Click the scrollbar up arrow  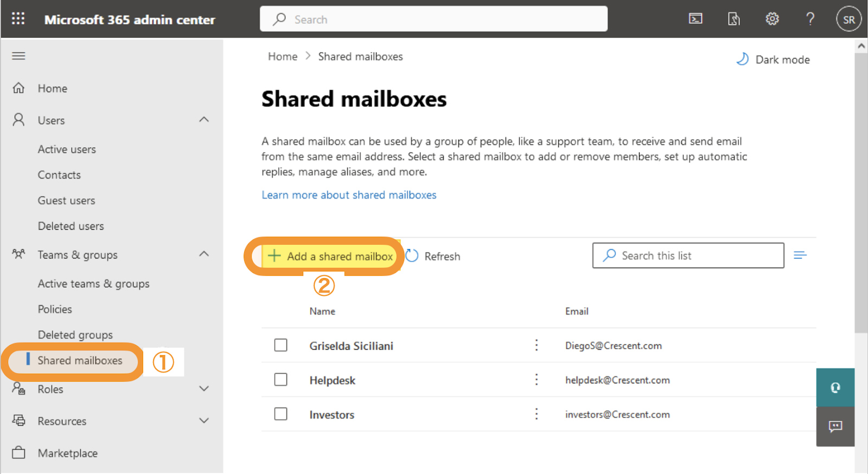click(x=861, y=46)
